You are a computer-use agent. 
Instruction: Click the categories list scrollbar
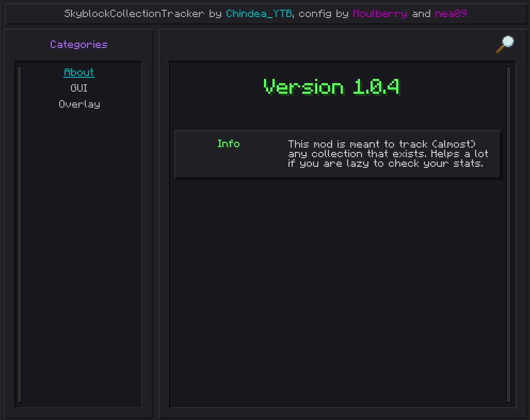click(x=20, y=235)
